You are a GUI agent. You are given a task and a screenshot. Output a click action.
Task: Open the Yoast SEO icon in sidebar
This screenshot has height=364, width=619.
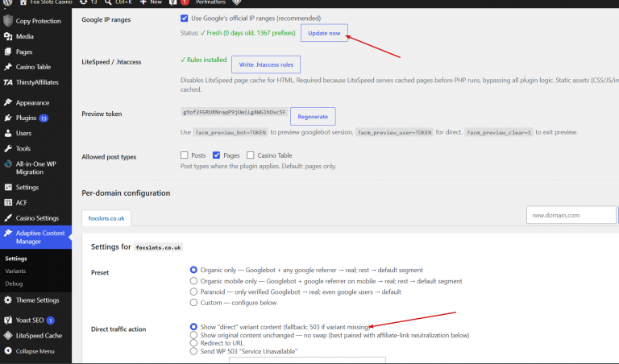coord(8,321)
